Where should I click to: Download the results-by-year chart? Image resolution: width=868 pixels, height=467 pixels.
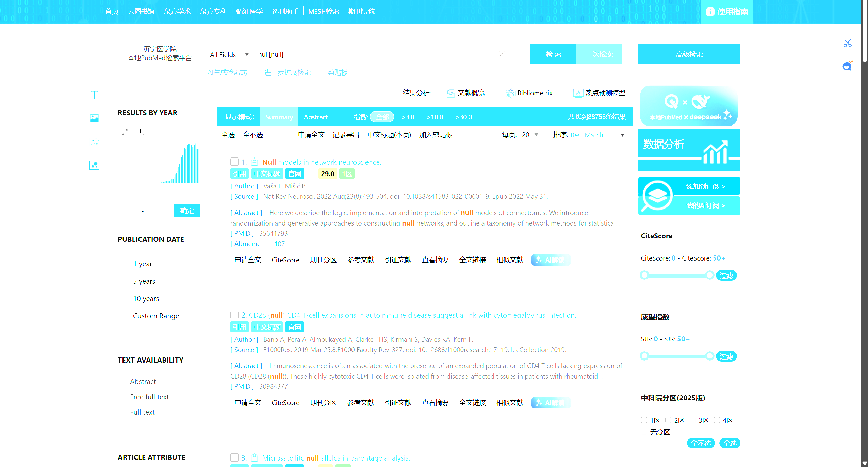tap(140, 132)
